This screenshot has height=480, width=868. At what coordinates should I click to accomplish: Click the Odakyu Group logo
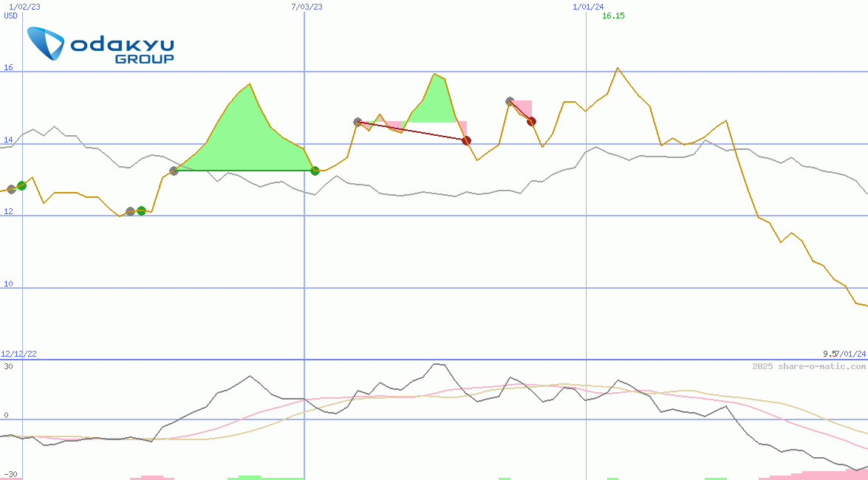(x=101, y=44)
